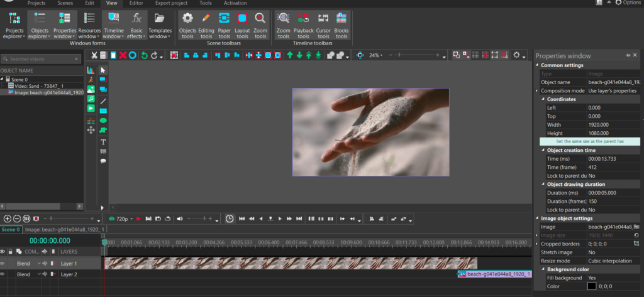644x297 pixels.
Task: Select the pointer cursor tool
Action: pos(103,70)
